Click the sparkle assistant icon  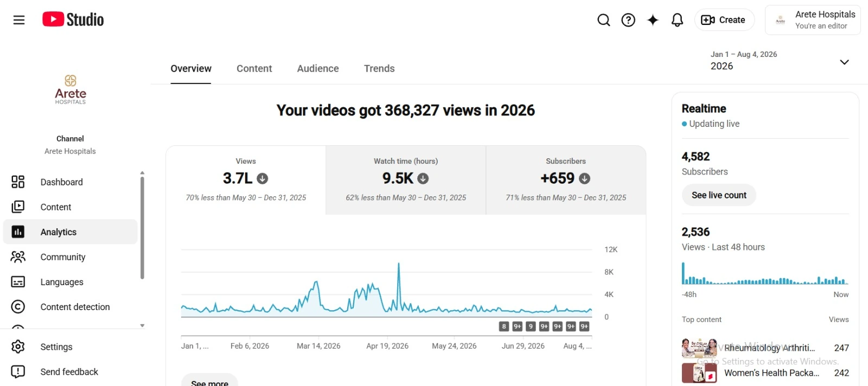[653, 20]
